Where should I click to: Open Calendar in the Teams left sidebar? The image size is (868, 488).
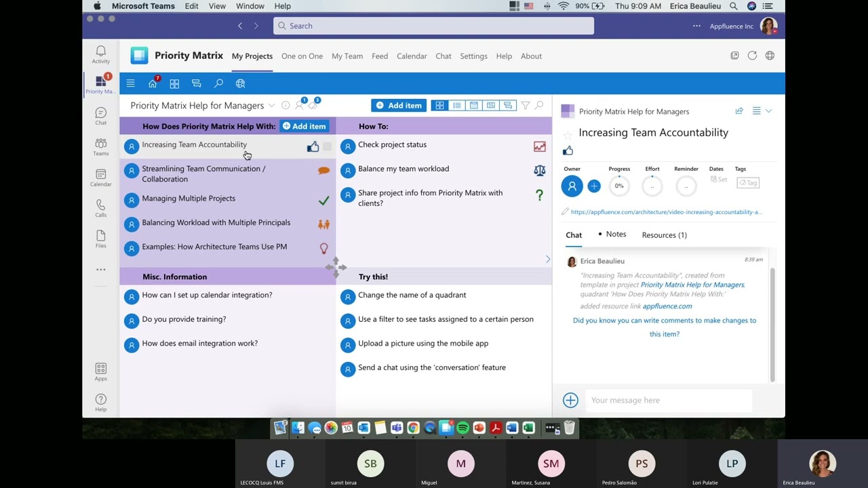[x=100, y=178]
